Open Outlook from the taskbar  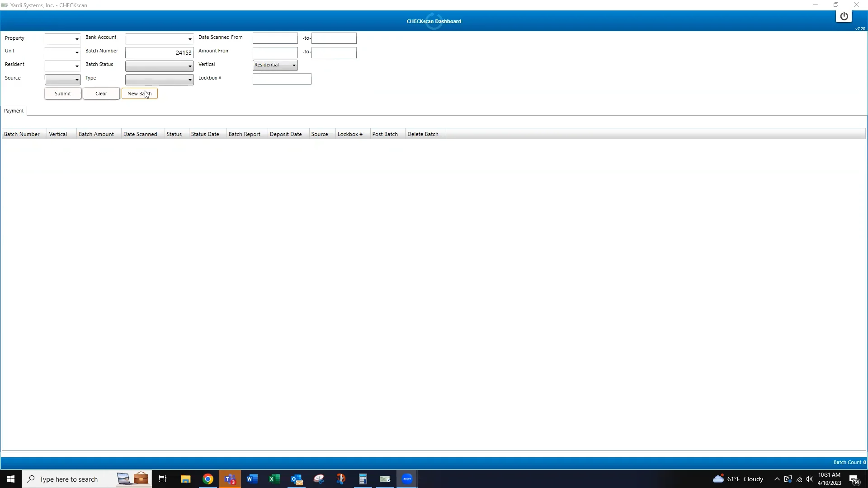pos(297,479)
